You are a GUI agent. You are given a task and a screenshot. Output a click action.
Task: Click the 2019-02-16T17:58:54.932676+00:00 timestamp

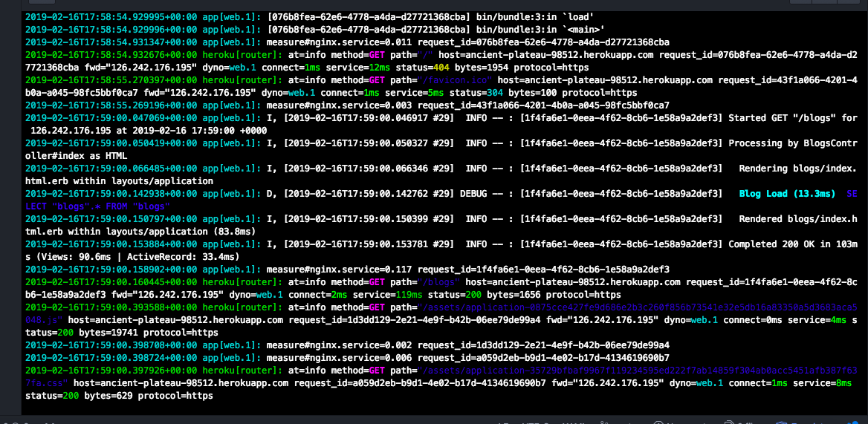click(x=111, y=55)
